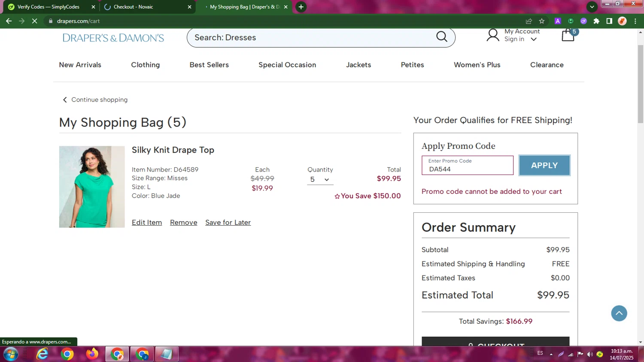Click the Estimated Total $99.95 value
Image resolution: width=644 pixels, height=362 pixels.
tap(553, 295)
